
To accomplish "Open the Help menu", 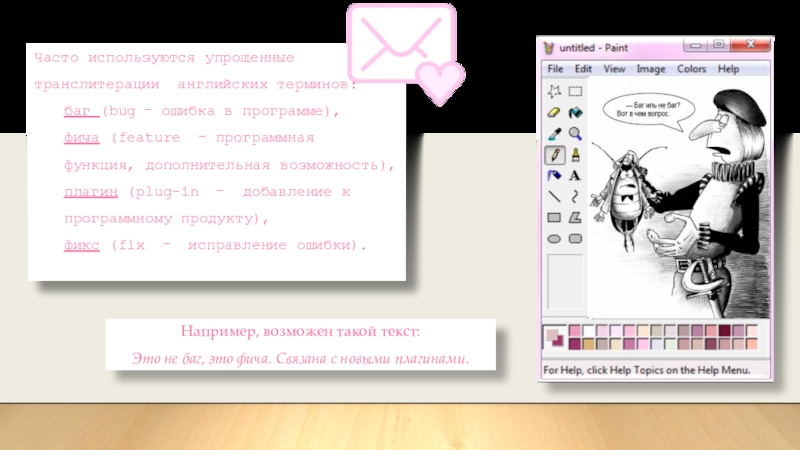I will click(728, 69).
